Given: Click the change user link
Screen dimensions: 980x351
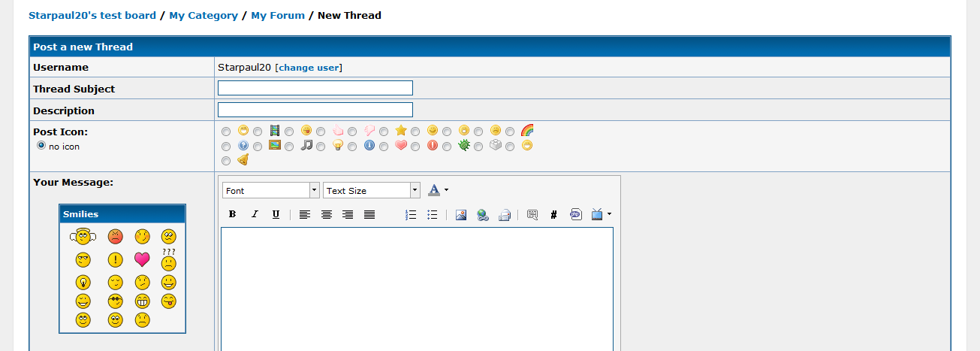Looking at the screenshot, I should tap(309, 68).
